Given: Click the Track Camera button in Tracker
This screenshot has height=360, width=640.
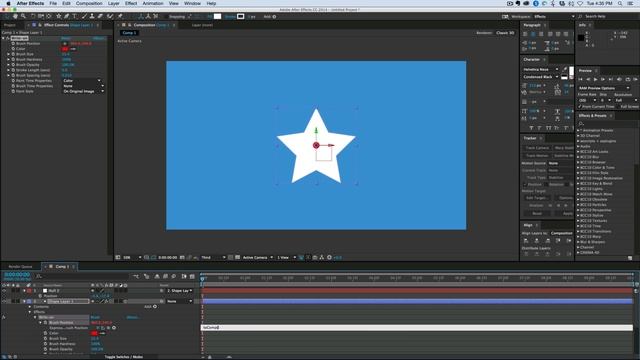Looking at the screenshot, I should coord(537,148).
